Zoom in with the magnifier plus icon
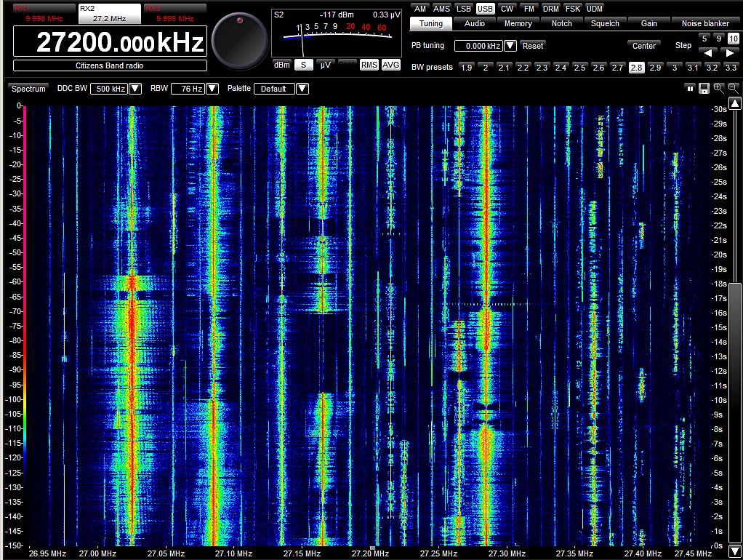743x560 pixels. coord(719,88)
